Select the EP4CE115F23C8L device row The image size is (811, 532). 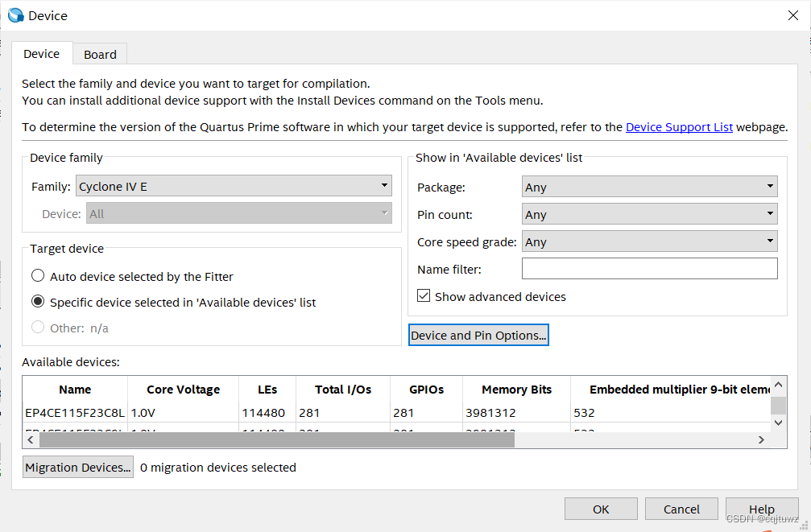point(75,413)
